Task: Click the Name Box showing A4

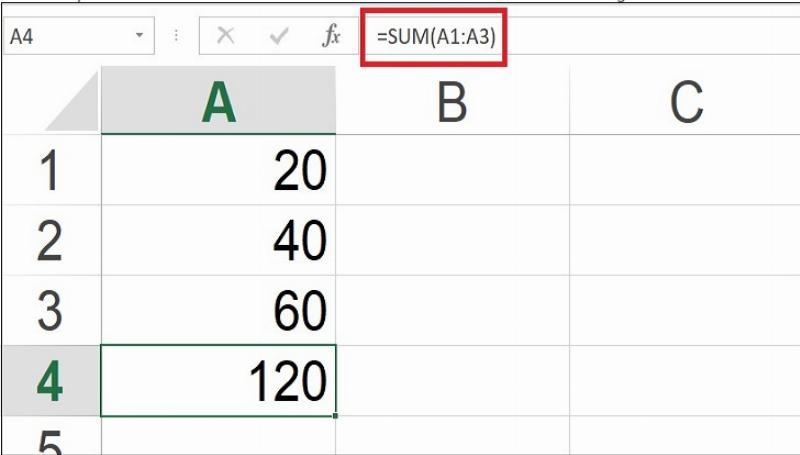Action: [79, 36]
